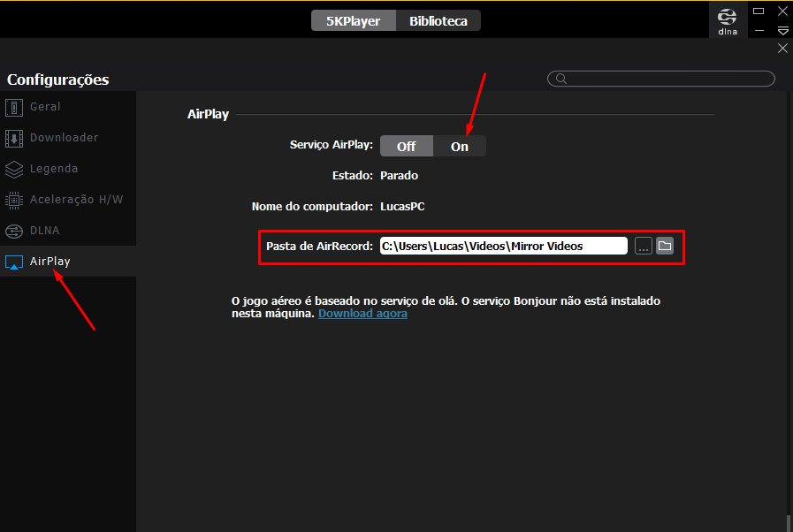Click the magnifier icon in search box
The height and width of the screenshot is (532, 793).
pyautogui.click(x=560, y=79)
